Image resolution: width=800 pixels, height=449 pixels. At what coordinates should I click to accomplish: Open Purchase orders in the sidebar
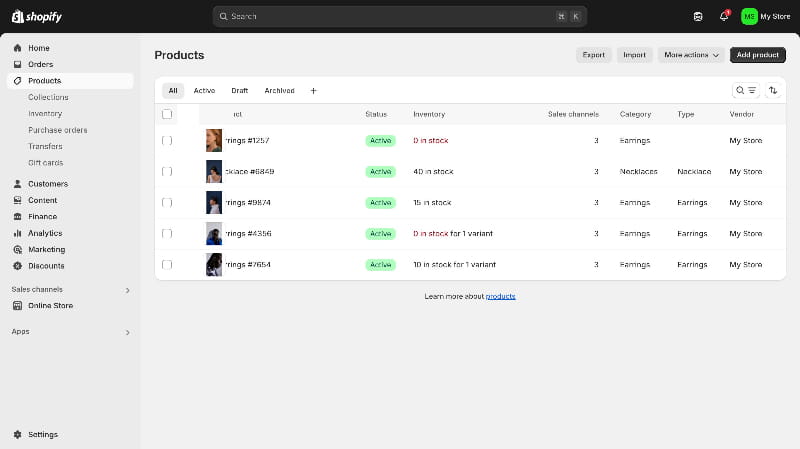(x=58, y=130)
